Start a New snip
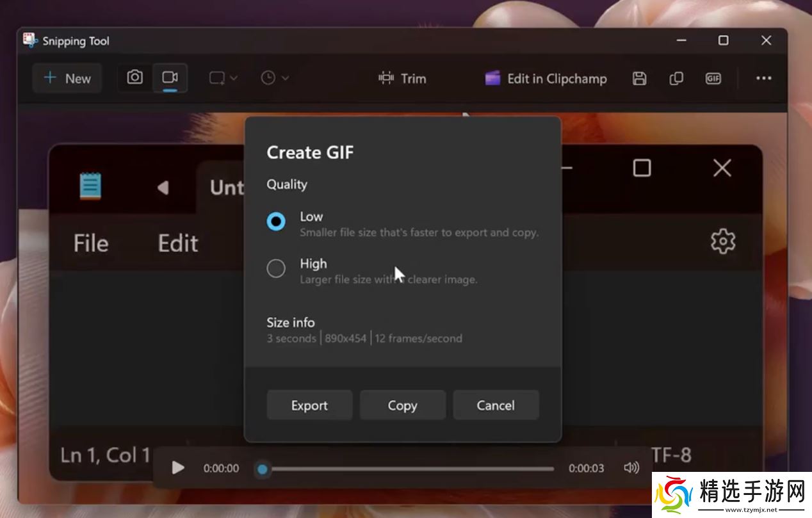 67,78
